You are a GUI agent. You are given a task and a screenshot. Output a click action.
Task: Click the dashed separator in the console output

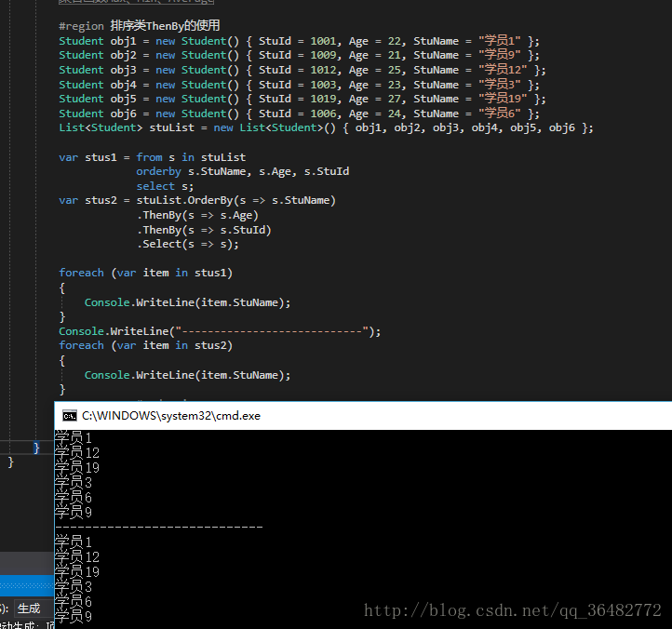tap(159, 527)
